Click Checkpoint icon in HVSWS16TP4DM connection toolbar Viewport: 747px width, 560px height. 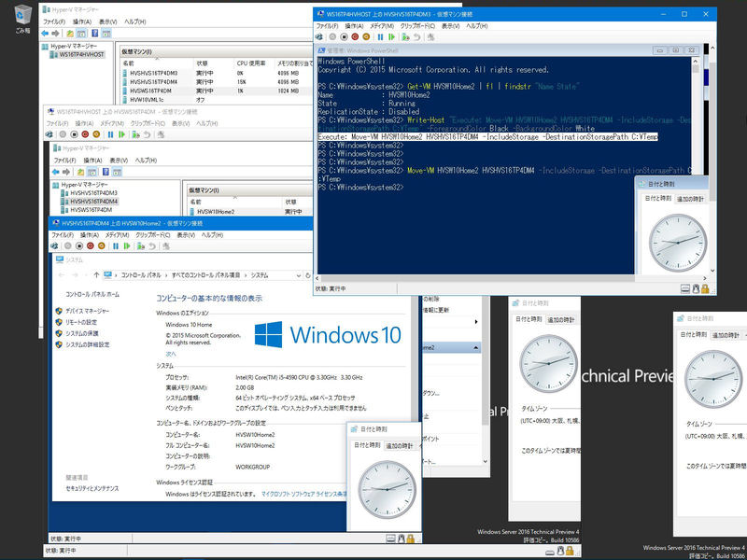(135, 134)
